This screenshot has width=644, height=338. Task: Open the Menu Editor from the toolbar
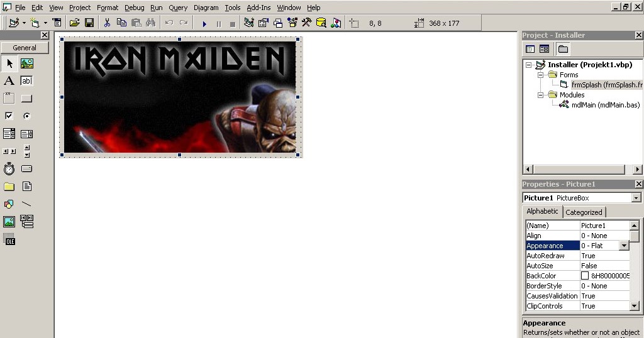click(x=57, y=23)
